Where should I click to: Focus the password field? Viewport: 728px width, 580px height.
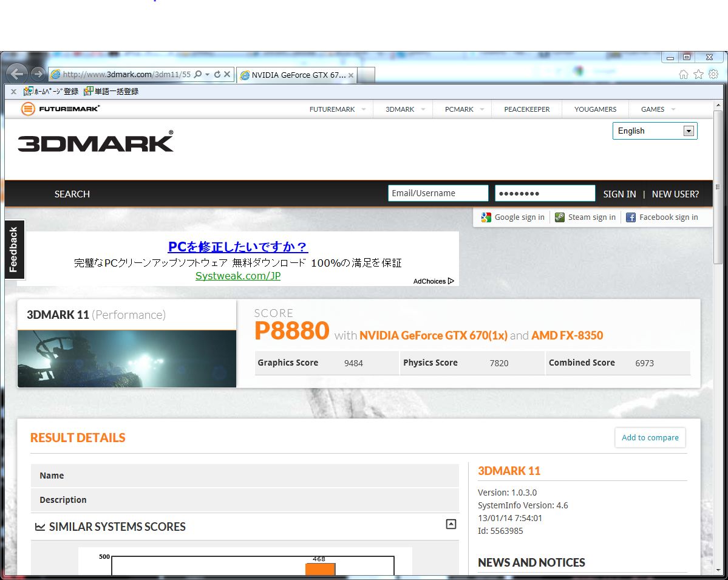pyautogui.click(x=545, y=193)
